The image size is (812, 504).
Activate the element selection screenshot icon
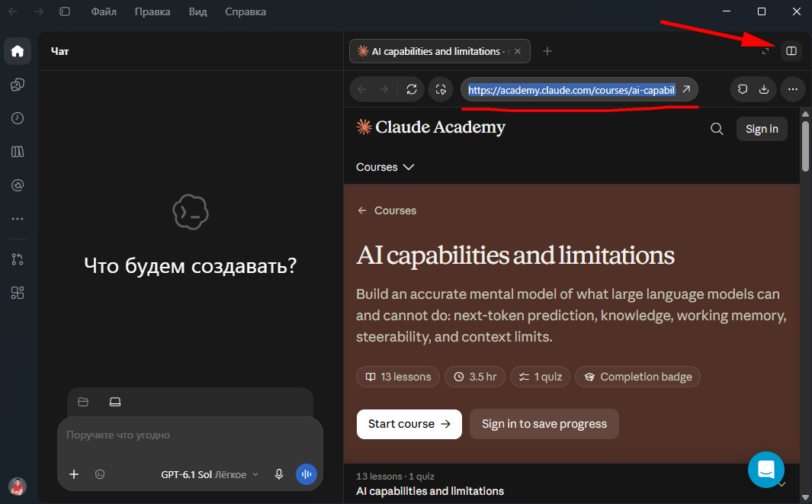point(441,90)
